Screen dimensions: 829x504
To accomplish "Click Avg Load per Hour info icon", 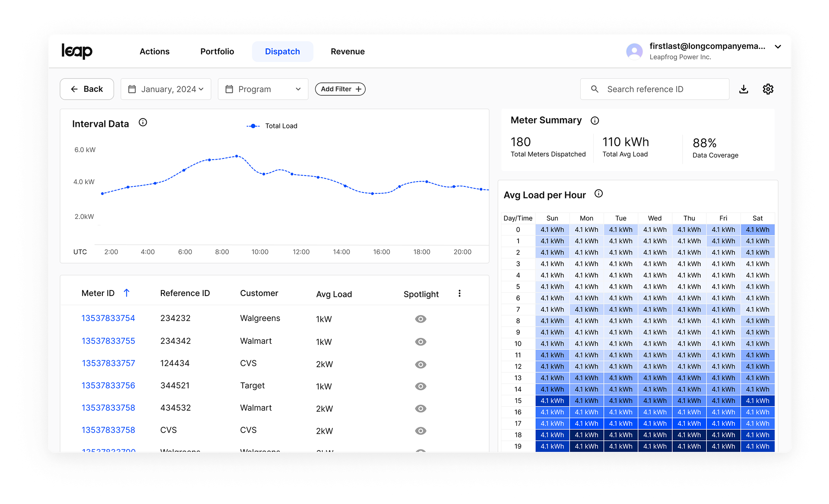I will coord(599,194).
